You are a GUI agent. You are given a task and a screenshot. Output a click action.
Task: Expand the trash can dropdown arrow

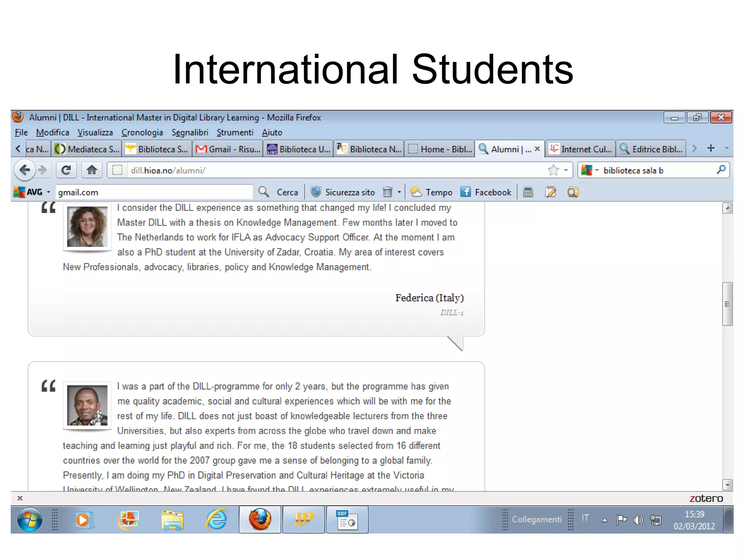coord(399,192)
